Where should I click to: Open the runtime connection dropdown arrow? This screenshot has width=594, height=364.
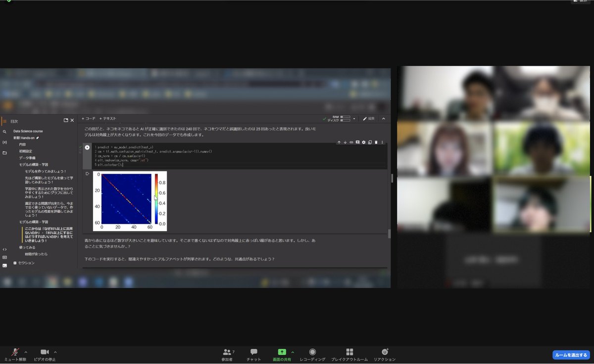tap(354, 119)
